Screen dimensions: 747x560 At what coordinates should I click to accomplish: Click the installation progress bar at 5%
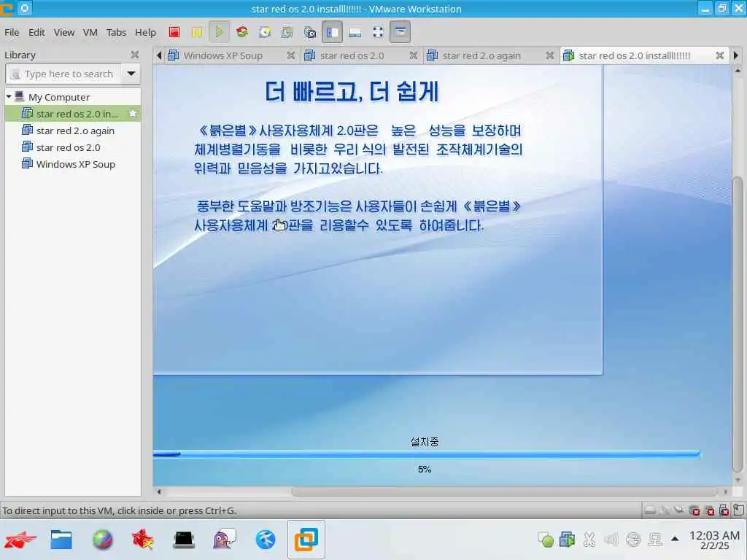(426, 454)
